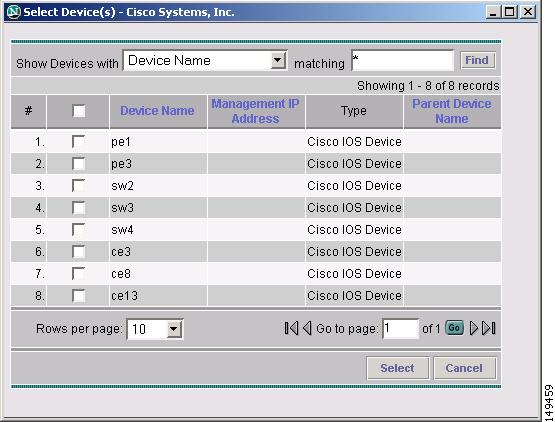
Task: Click Cisco IOS Device type in pe1 row
Action: [354, 142]
